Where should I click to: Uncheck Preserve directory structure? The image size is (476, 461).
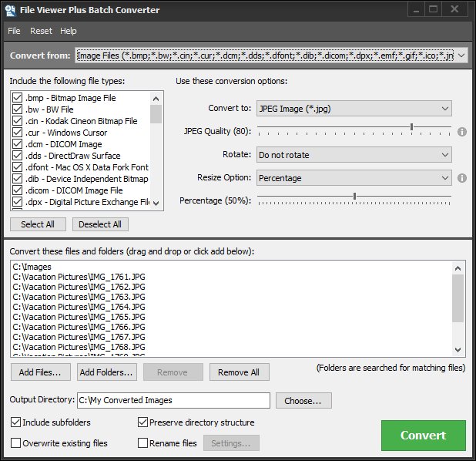coord(142,422)
